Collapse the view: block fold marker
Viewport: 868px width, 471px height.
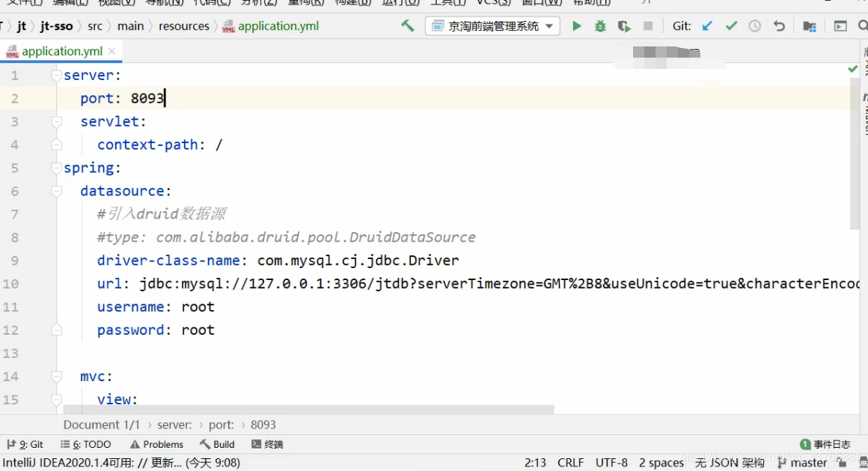[56, 400]
